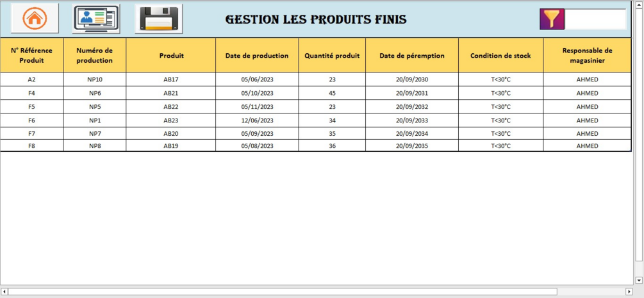The height and width of the screenshot is (298, 644).
Task: Click production date 05/11/2023
Action: (x=257, y=107)
